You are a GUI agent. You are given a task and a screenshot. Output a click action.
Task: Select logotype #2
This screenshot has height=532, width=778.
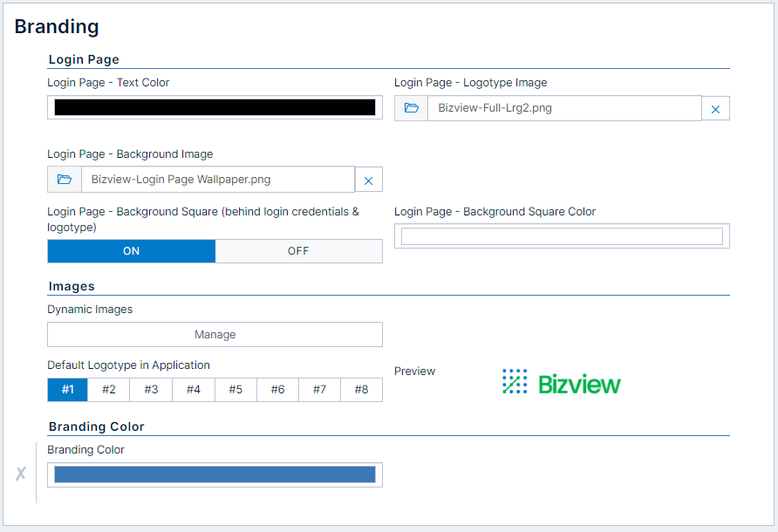pyautogui.click(x=109, y=390)
